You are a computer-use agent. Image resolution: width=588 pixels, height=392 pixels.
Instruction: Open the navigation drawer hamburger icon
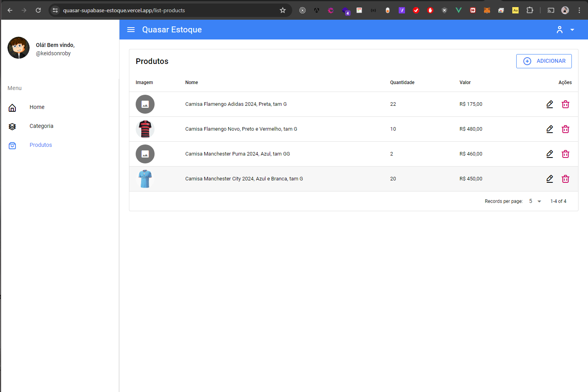[x=131, y=29]
